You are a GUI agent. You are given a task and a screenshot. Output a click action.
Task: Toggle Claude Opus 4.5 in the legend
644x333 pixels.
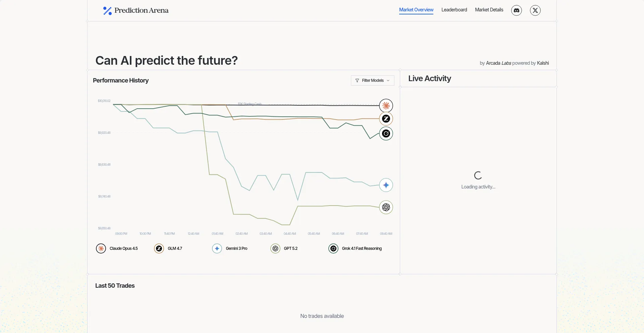[x=117, y=248]
